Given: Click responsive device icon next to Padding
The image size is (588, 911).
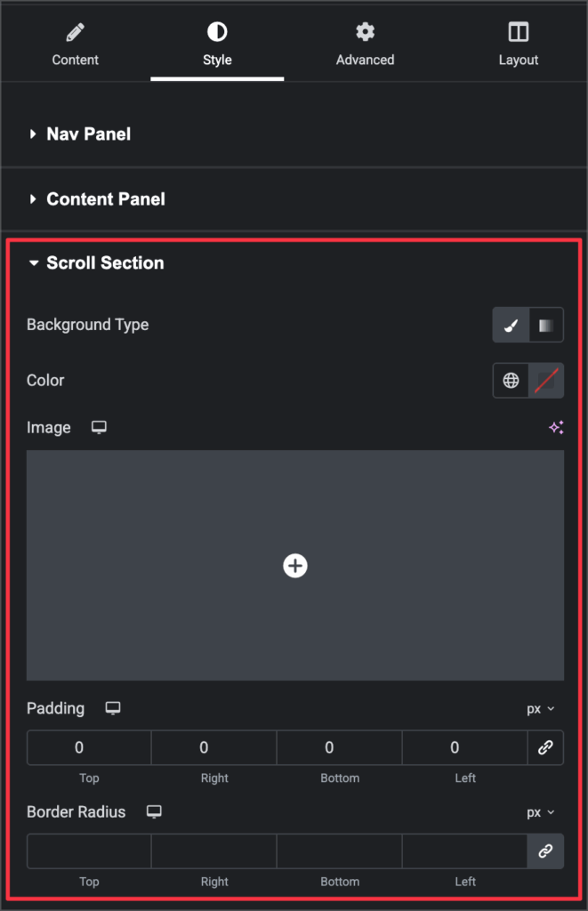Looking at the screenshot, I should (x=113, y=709).
